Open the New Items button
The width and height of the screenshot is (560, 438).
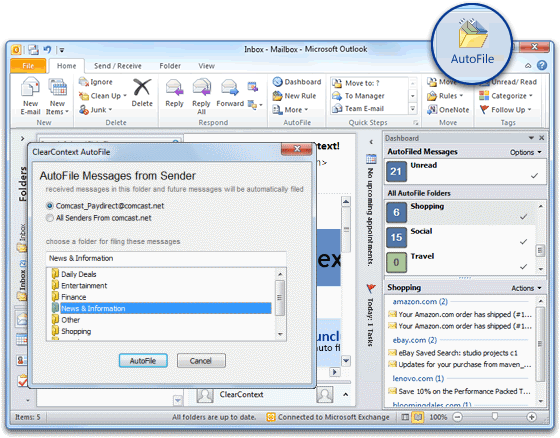click(57, 96)
